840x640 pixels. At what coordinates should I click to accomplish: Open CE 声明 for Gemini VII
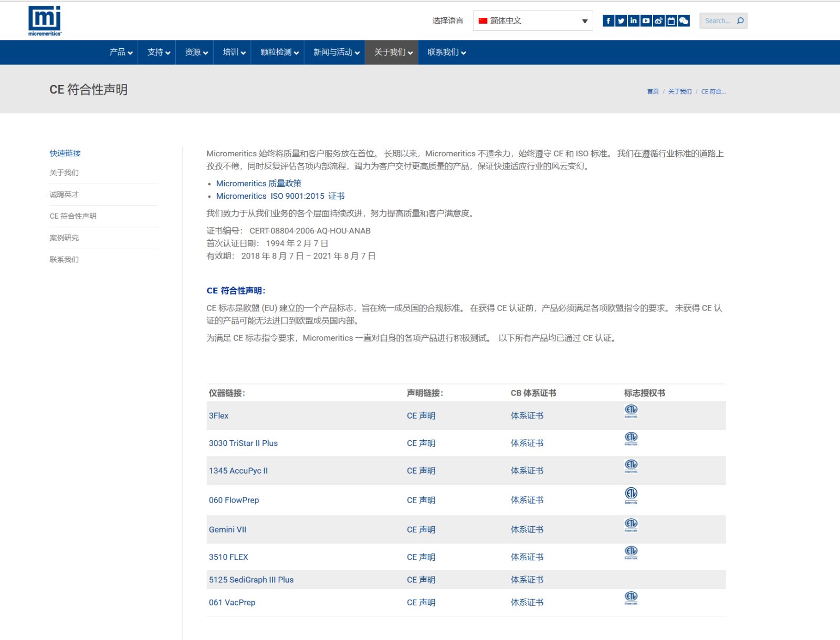pyautogui.click(x=421, y=530)
